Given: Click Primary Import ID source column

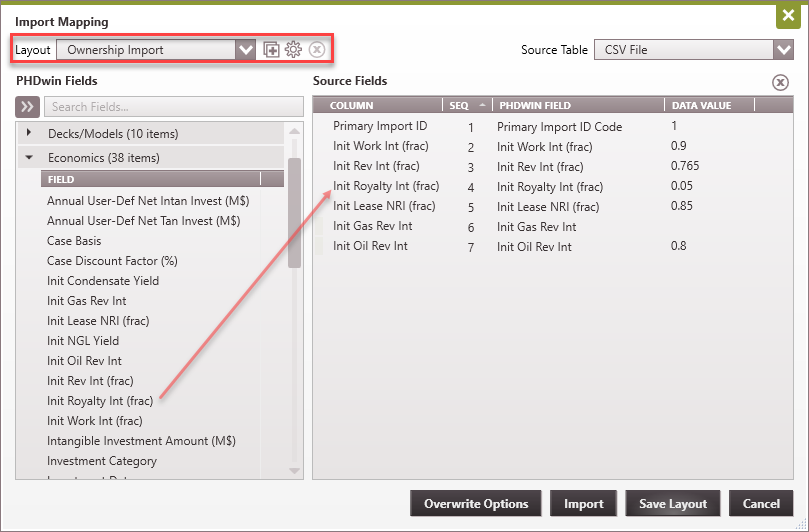Looking at the screenshot, I should 380,126.
